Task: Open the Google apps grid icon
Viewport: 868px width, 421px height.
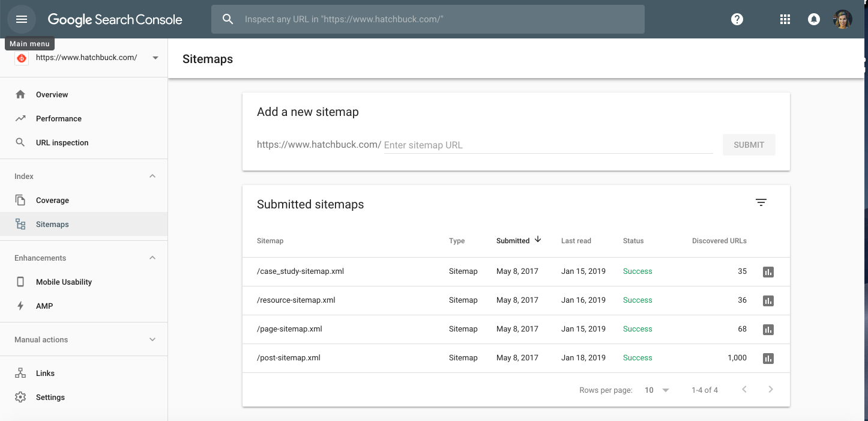Action: (x=785, y=19)
